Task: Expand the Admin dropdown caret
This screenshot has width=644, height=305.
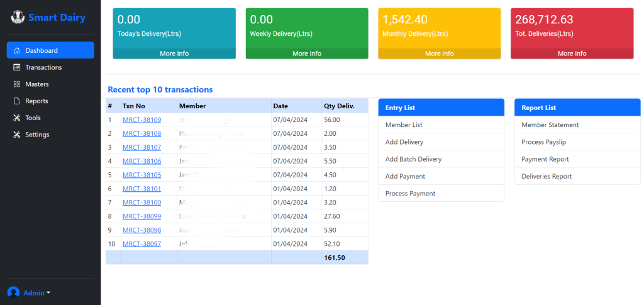Action: 48,293
